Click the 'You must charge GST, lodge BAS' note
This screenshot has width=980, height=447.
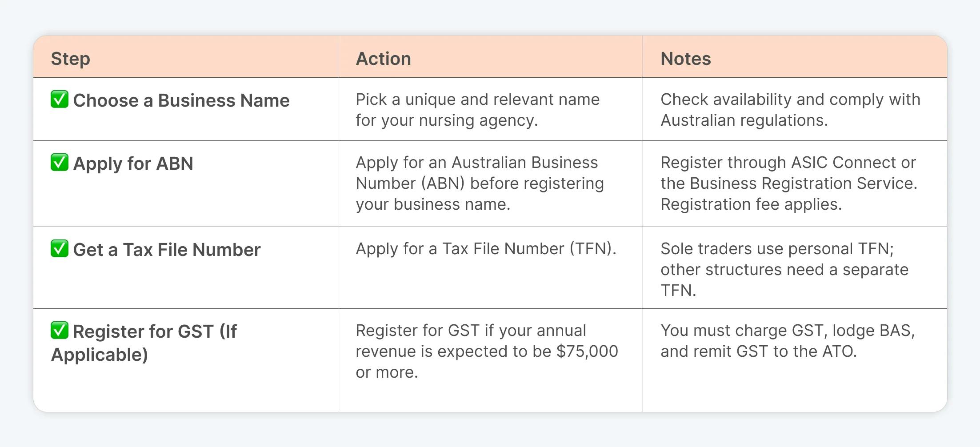click(788, 341)
